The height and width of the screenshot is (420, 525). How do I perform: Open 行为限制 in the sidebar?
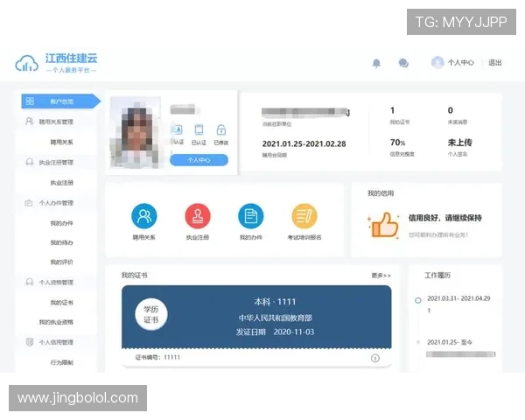[x=61, y=362]
